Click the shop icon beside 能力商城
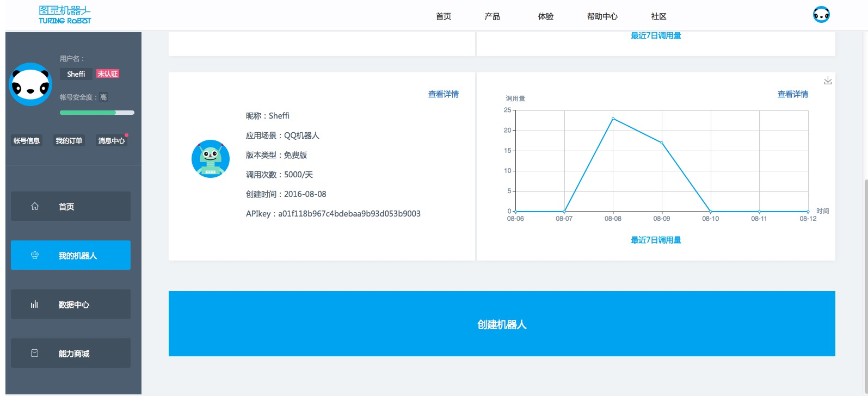Viewport: 868px width, 396px height. tap(35, 353)
